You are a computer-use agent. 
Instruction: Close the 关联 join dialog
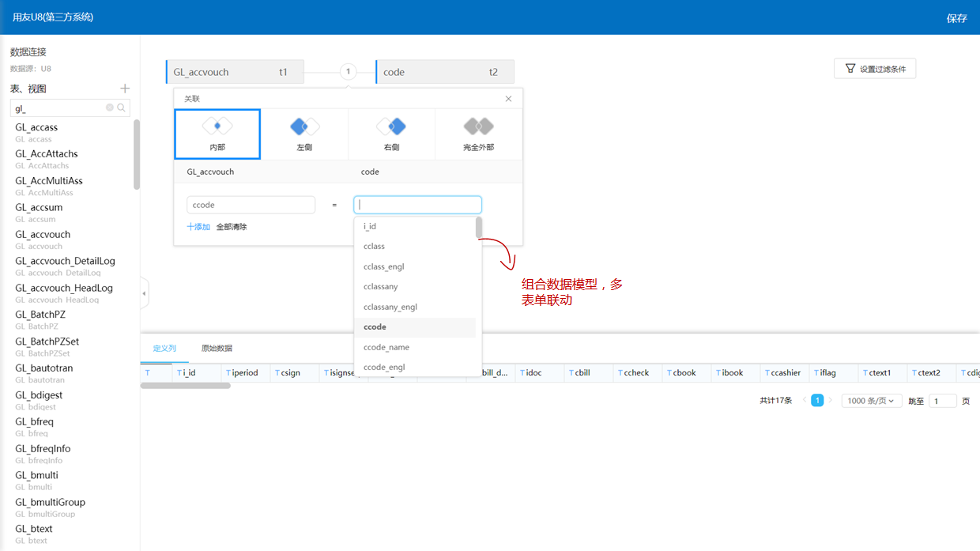(x=508, y=99)
